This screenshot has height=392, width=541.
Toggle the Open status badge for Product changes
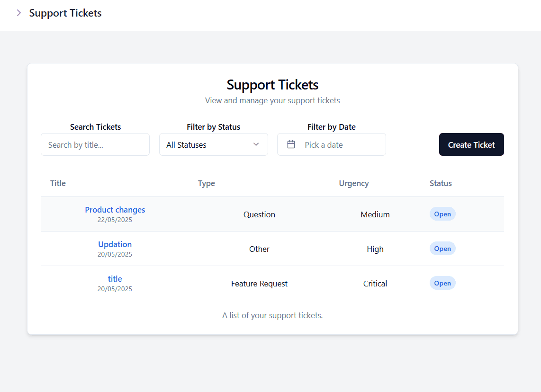click(x=442, y=214)
